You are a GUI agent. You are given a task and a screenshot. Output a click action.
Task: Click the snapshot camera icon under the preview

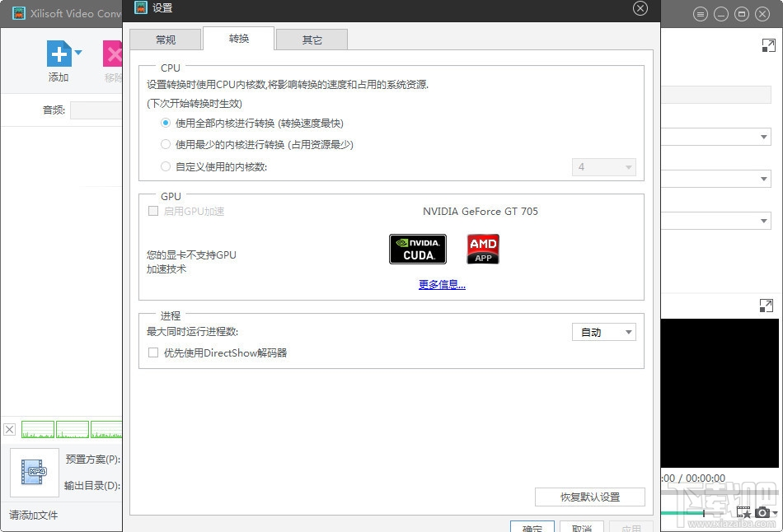[x=762, y=512]
